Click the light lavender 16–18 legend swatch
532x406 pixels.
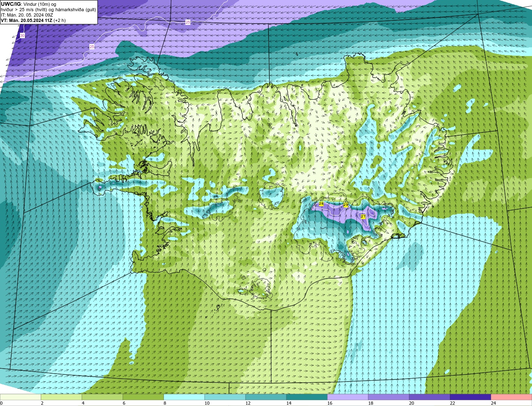348,397
